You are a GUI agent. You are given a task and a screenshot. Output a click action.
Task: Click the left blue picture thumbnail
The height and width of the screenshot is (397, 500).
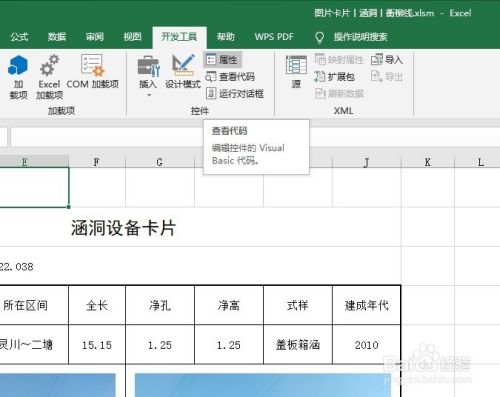pos(58,385)
